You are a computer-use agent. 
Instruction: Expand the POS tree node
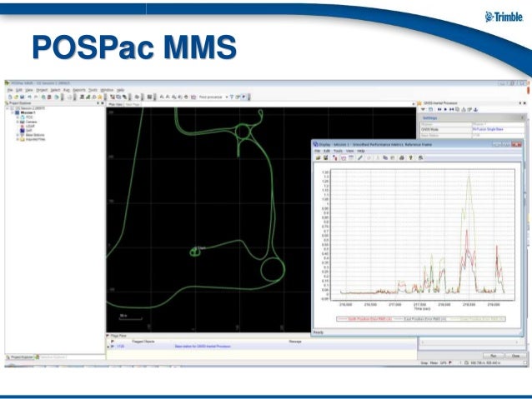point(18,117)
